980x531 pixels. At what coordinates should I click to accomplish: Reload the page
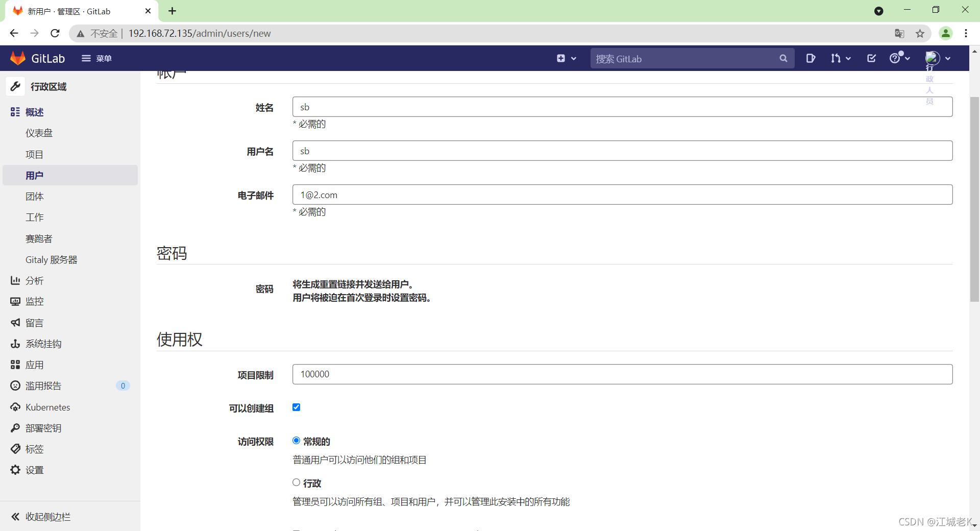tap(55, 33)
